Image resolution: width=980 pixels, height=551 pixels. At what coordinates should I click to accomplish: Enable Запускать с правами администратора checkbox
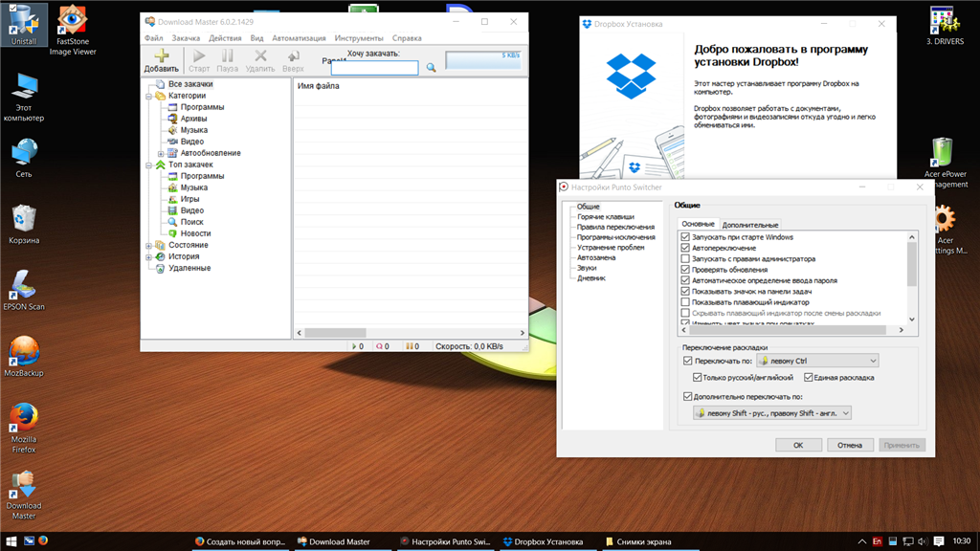[685, 258]
